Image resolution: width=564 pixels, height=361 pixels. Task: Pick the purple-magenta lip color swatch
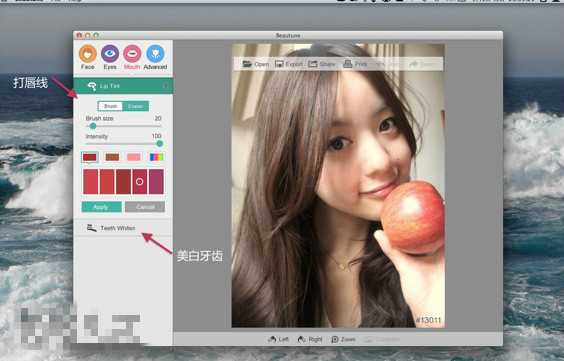(x=156, y=182)
